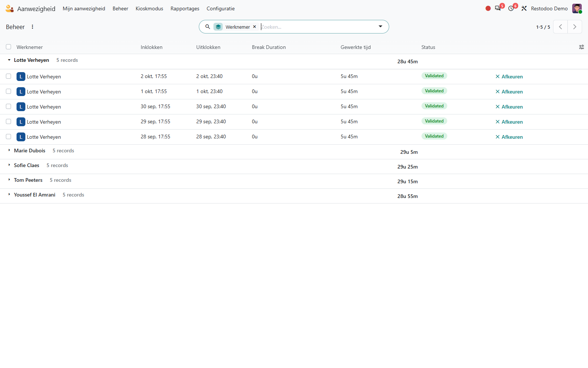Tick checkbox for the 2 okt record

[x=8, y=76]
